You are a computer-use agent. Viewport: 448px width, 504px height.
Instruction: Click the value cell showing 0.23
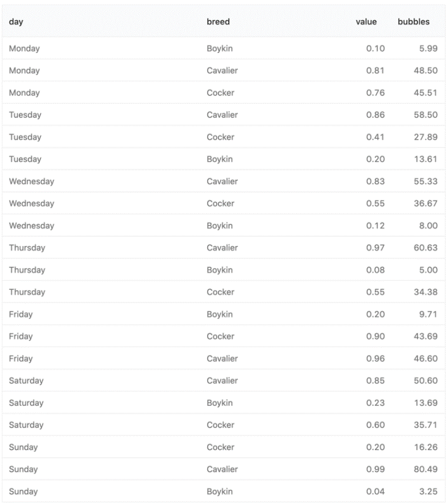click(375, 403)
